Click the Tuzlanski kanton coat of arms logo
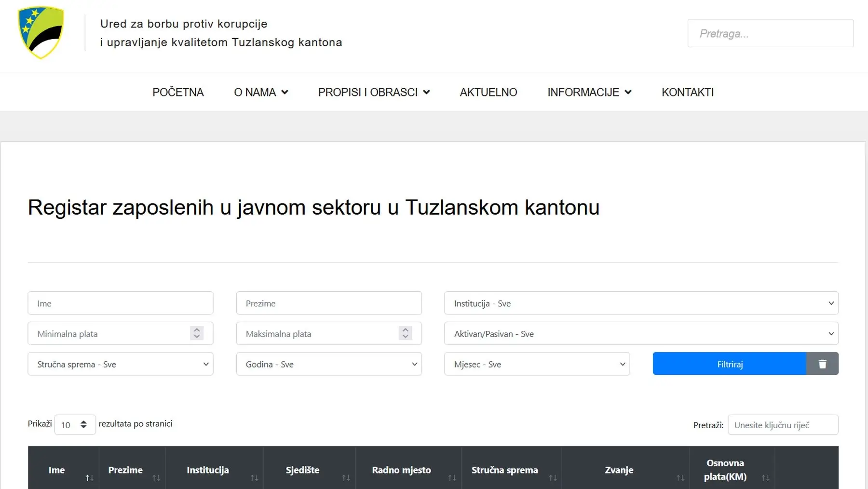 (x=41, y=32)
